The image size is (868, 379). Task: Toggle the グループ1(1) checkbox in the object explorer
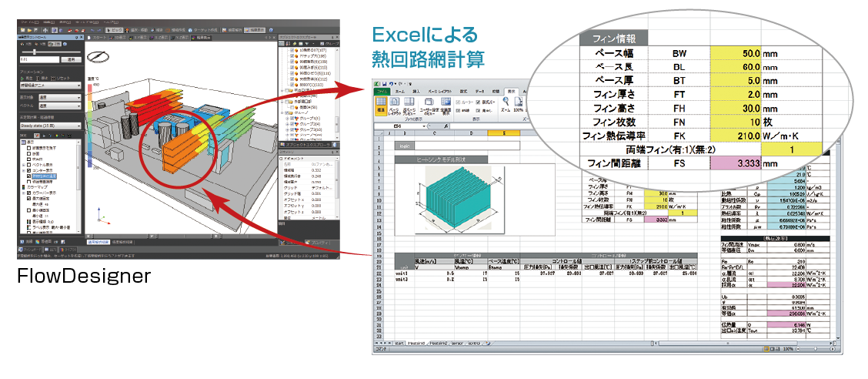[x=292, y=118]
